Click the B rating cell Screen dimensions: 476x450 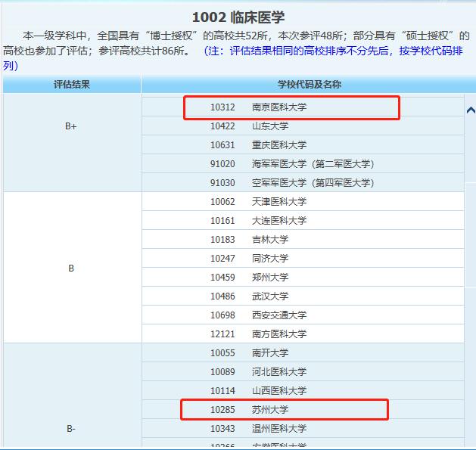coord(72,268)
